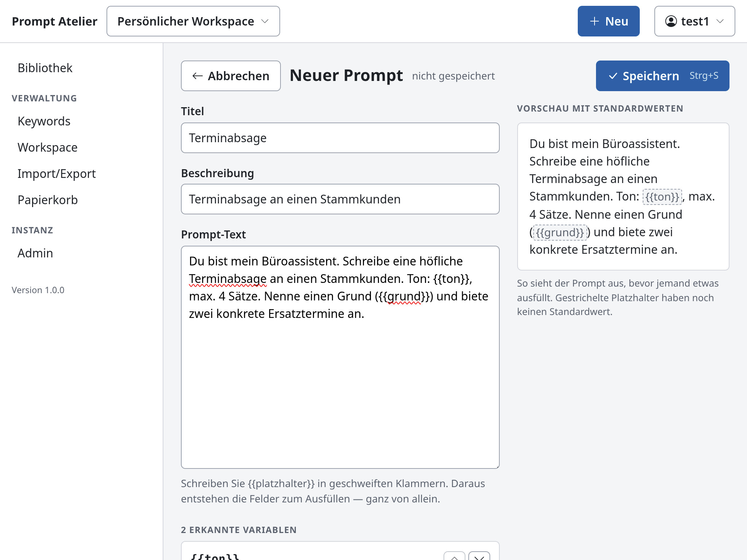Click the Prompt Atelier logo text
This screenshot has height=560, width=747.
[55, 21]
